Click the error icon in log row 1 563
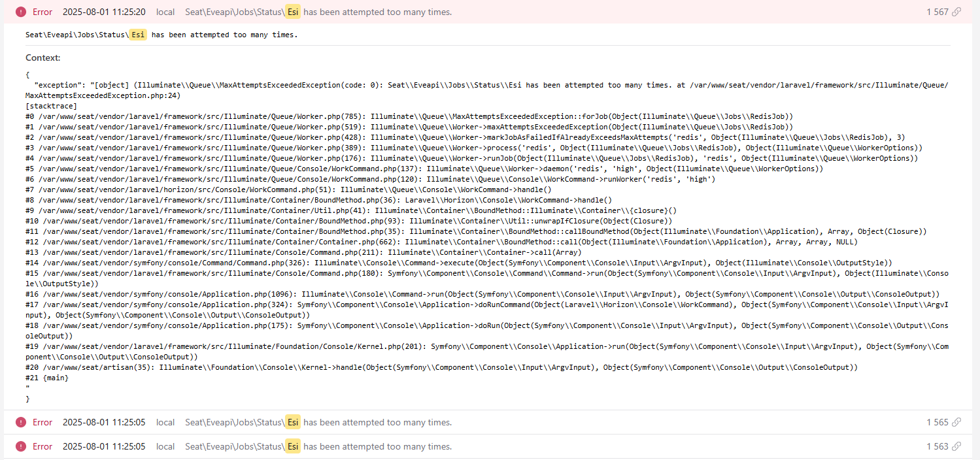The height and width of the screenshot is (460, 980). [21, 446]
